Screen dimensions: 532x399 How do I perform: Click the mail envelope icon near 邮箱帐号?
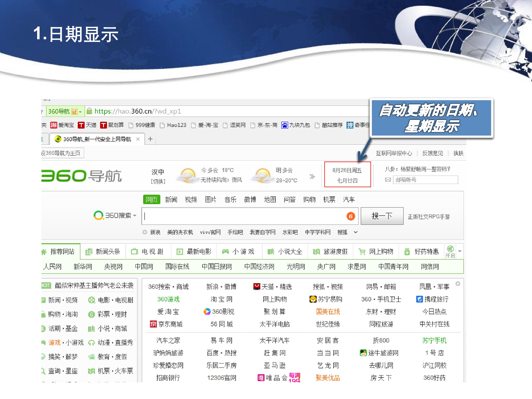click(x=388, y=180)
